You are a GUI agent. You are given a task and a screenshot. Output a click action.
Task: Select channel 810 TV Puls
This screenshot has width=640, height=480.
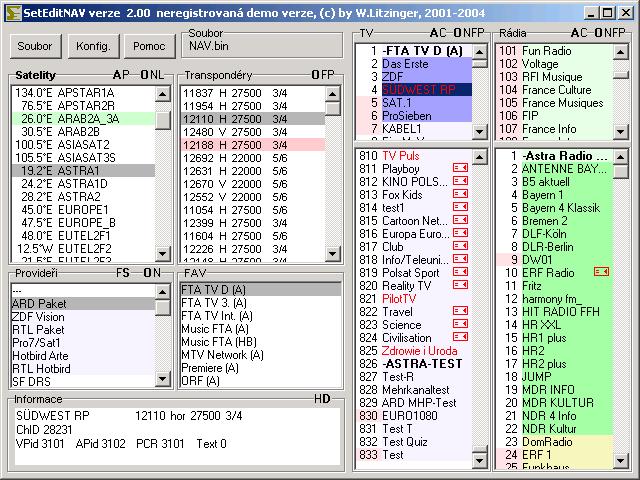tap(414, 156)
